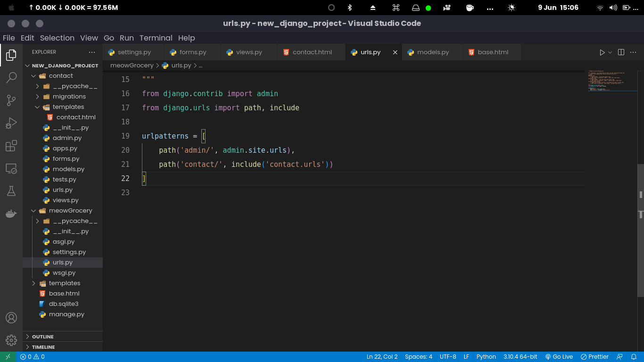This screenshot has width=644, height=362.
Task: Open brightness icon in system bar
Action: [x=512, y=8]
